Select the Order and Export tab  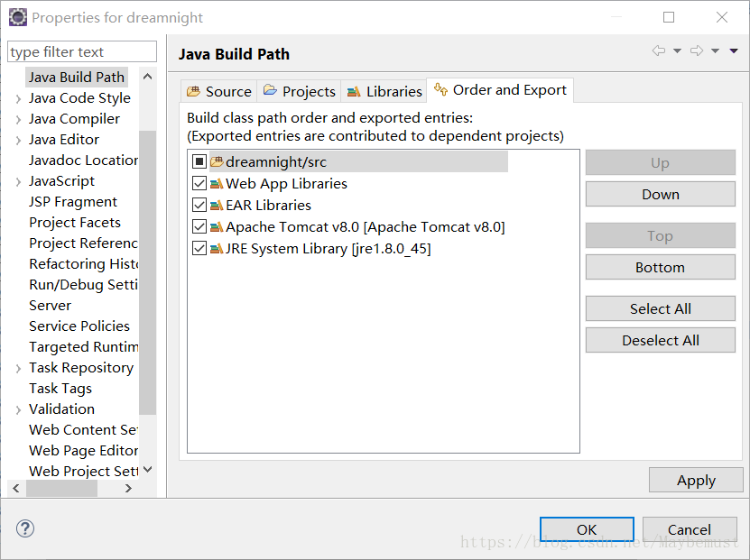point(500,90)
